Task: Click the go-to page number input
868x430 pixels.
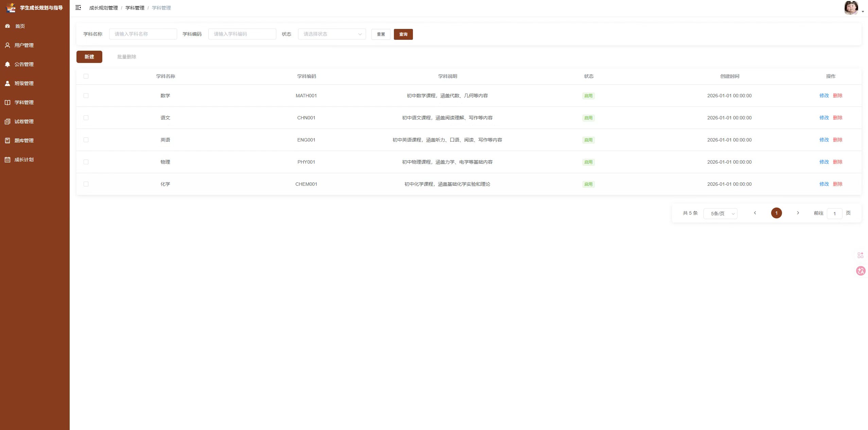Action: (834, 213)
